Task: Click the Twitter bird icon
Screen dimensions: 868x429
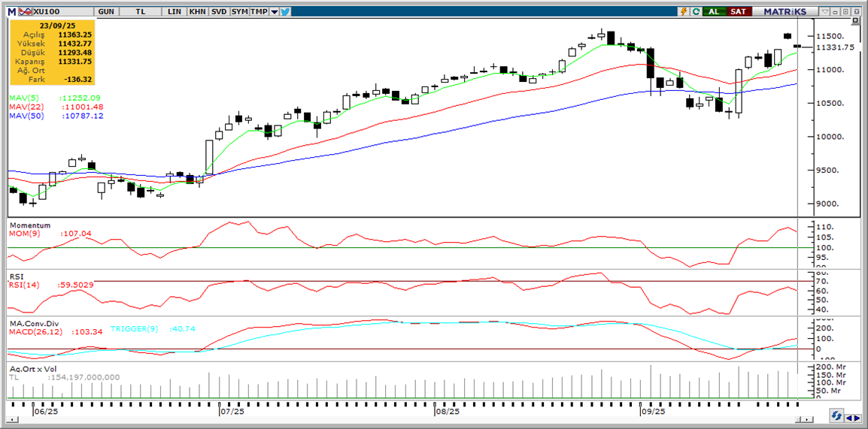Action: point(285,11)
